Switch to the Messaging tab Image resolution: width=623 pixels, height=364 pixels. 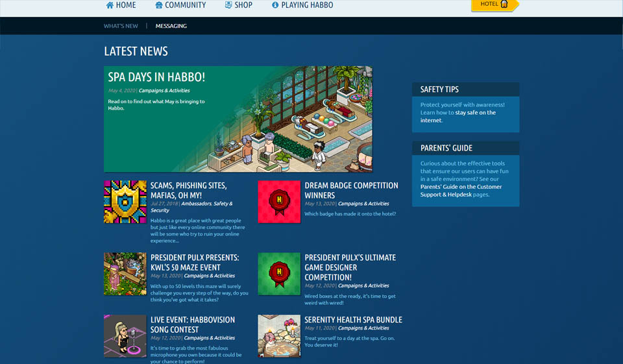pos(171,26)
